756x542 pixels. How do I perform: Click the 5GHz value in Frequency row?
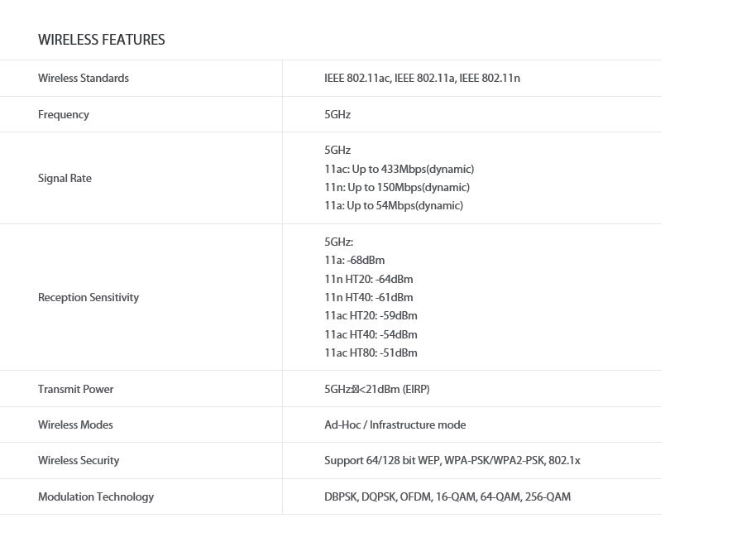[x=337, y=115]
